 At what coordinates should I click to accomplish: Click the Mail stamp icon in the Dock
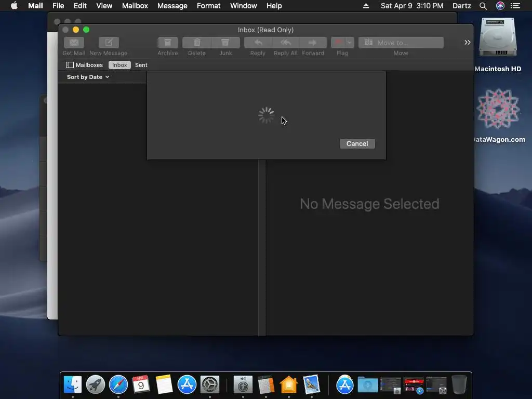coord(312,384)
